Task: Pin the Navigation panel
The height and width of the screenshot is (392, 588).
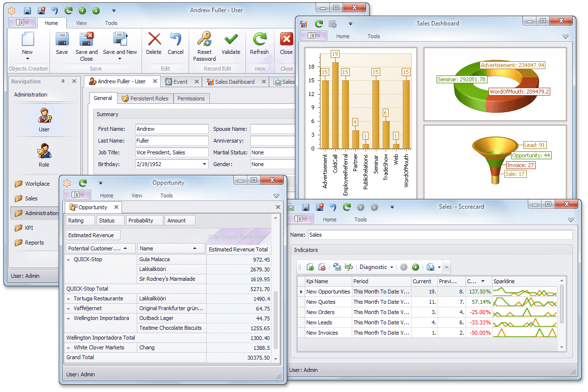Action: pyautogui.click(x=63, y=81)
